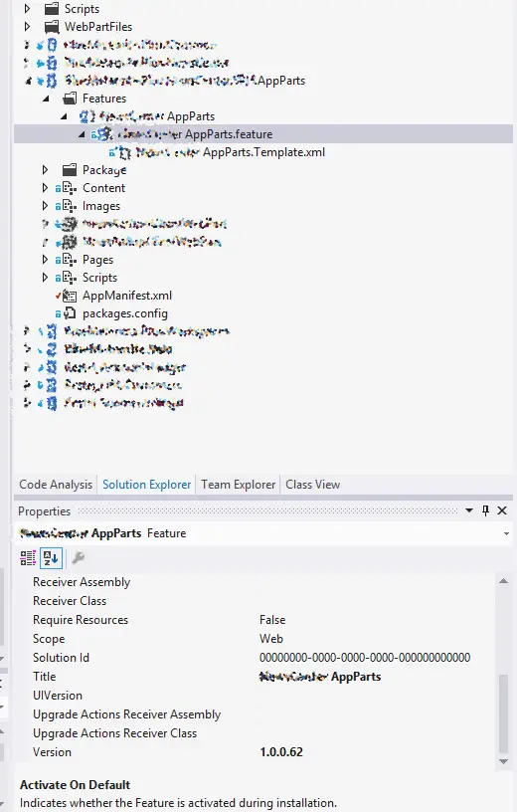This screenshot has width=517, height=812.
Task: Open the object selector dropdown in Properties
Action: [x=506, y=533]
